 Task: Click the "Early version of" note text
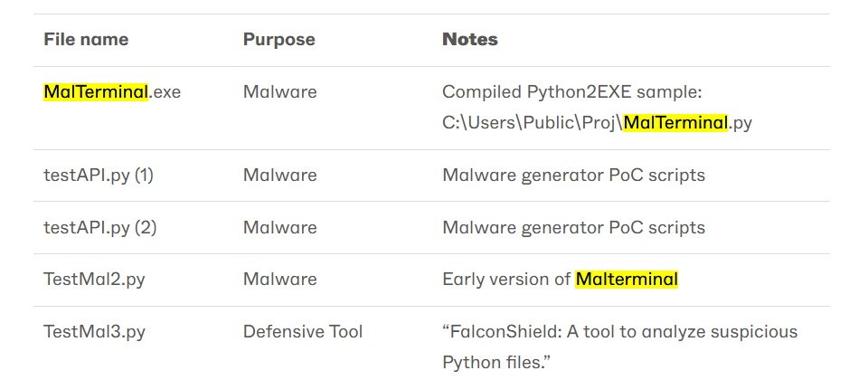pyautogui.click(x=505, y=280)
